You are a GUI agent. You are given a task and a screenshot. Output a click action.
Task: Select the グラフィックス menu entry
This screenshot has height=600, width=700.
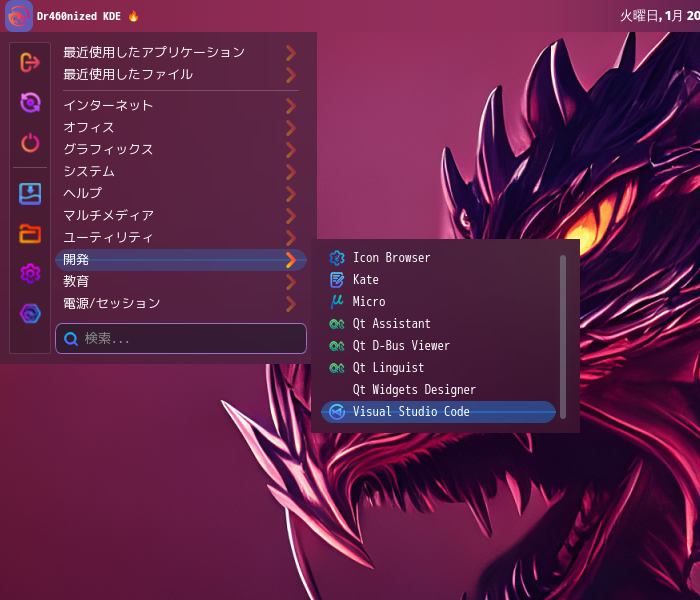(x=181, y=150)
